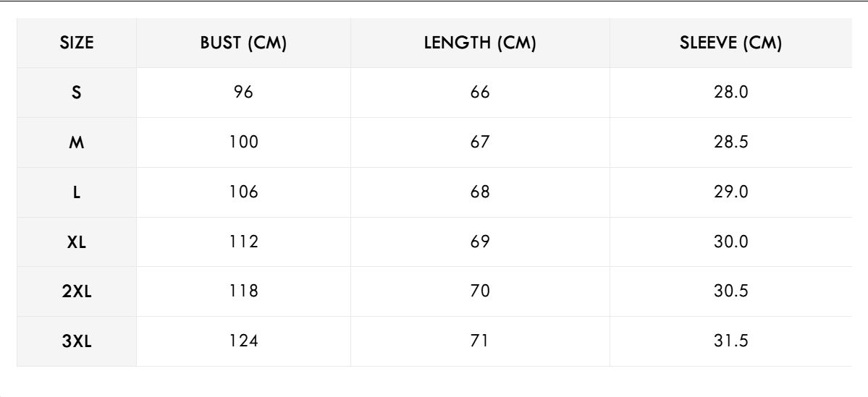Select the S size row label
The width and height of the screenshot is (868, 397).
tap(77, 93)
